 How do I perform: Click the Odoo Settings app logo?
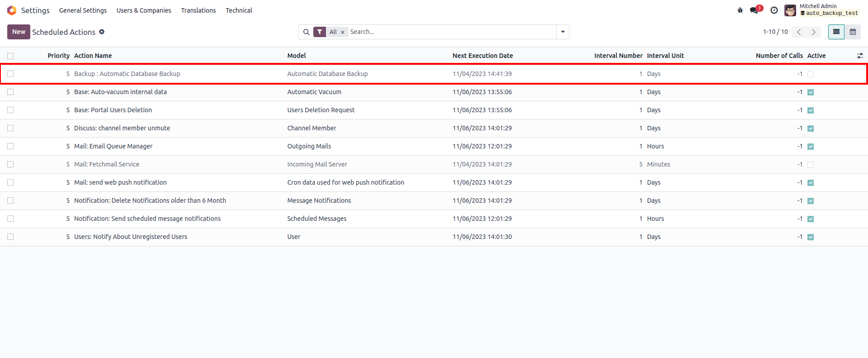tap(12, 10)
